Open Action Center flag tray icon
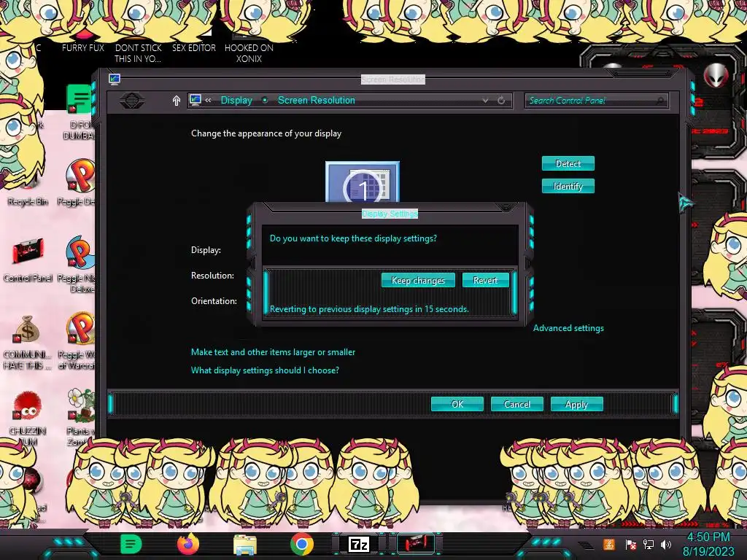 630,544
